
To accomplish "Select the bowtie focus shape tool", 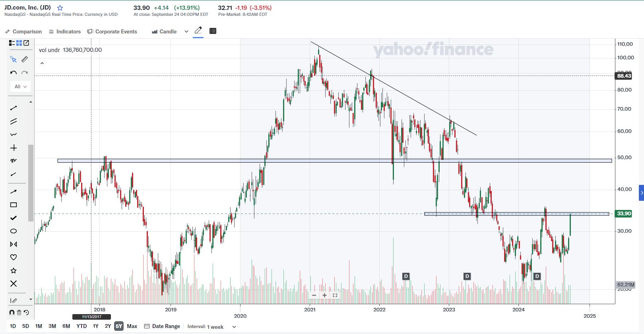I will [14, 244].
